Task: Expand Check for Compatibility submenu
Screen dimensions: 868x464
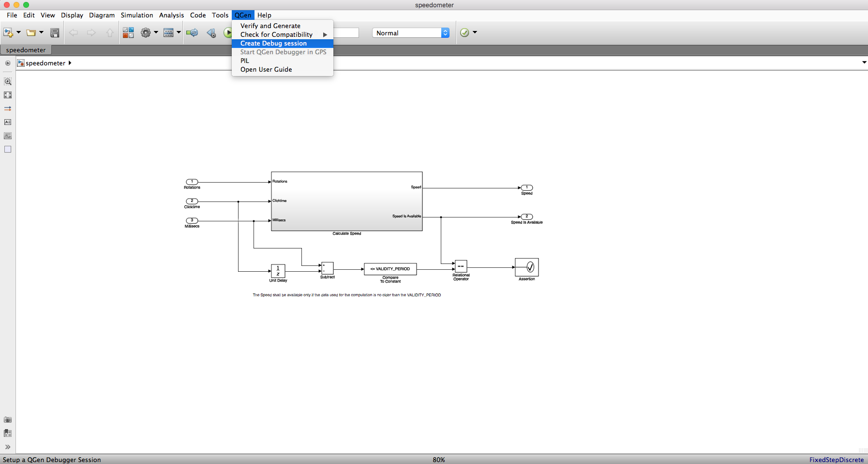Action: point(283,34)
